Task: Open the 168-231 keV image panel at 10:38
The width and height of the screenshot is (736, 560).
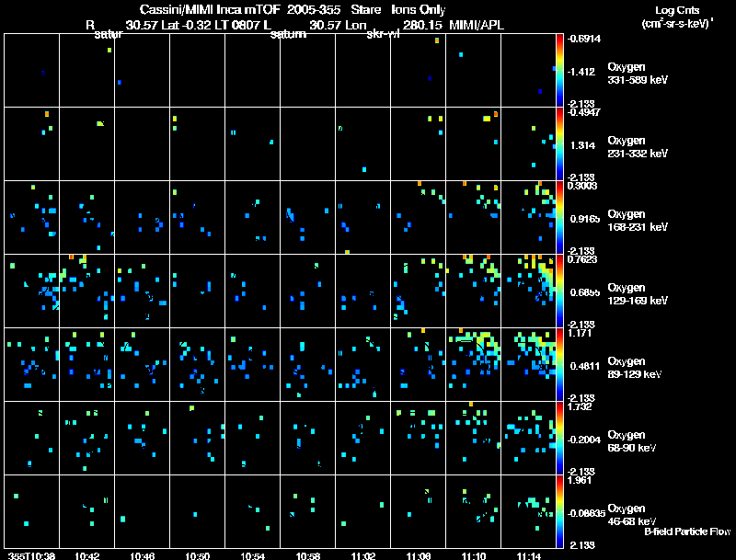Action: (31, 217)
